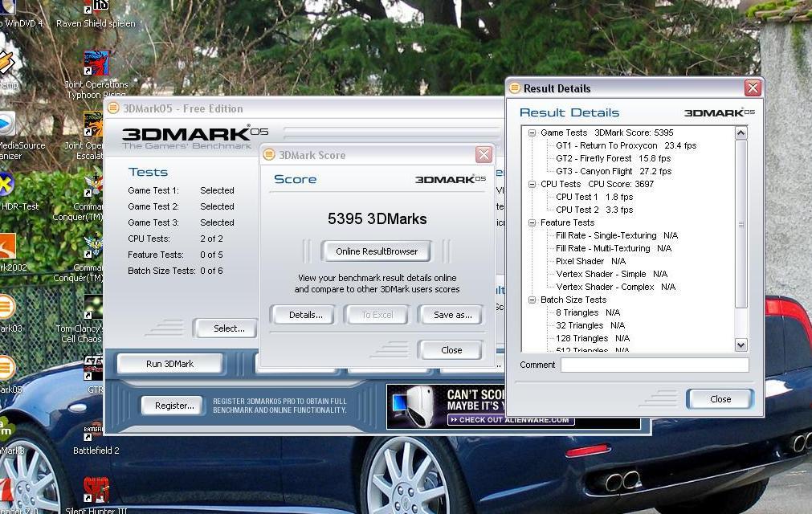Select 8 Triangles row
The height and width of the screenshot is (514, 812).
588,312
